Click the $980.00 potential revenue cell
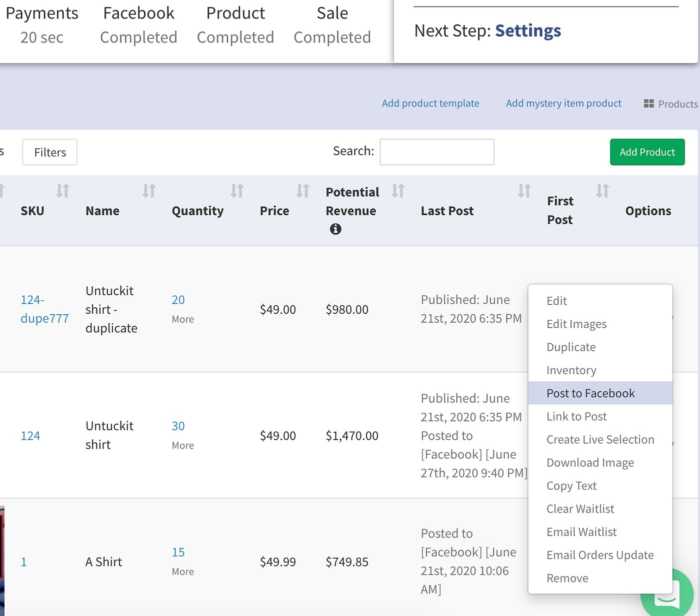 click(x=347, y=310)
